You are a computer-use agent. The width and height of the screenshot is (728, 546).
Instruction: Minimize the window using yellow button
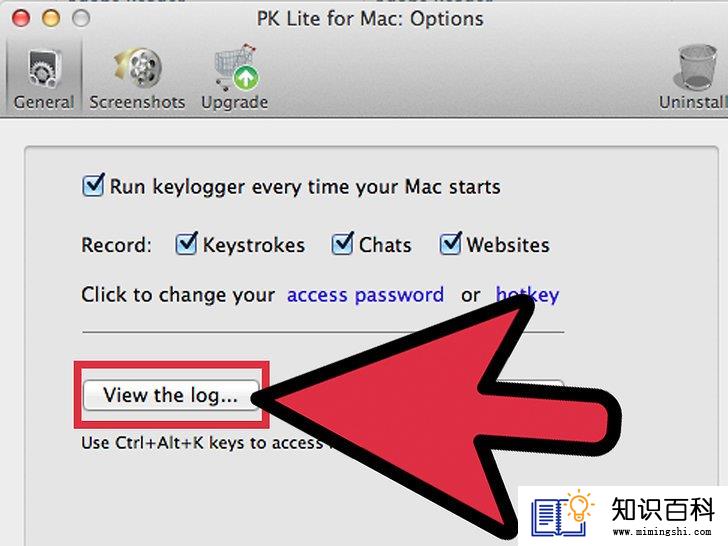51,19
